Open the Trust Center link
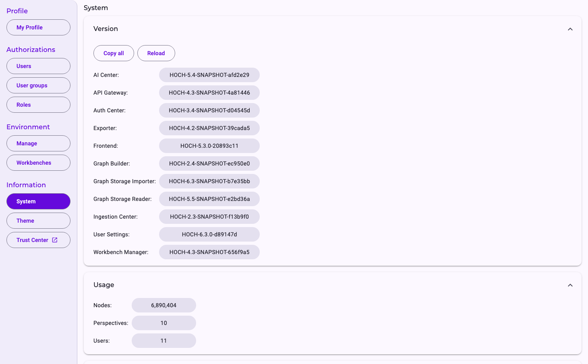 tap(38, 240)
